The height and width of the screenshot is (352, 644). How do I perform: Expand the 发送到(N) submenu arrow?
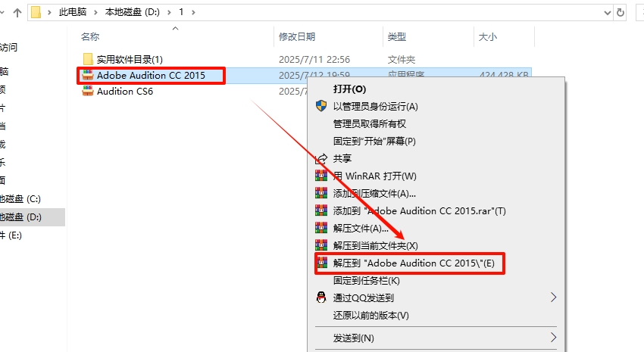pyautogui.click(x=553, y=338)
